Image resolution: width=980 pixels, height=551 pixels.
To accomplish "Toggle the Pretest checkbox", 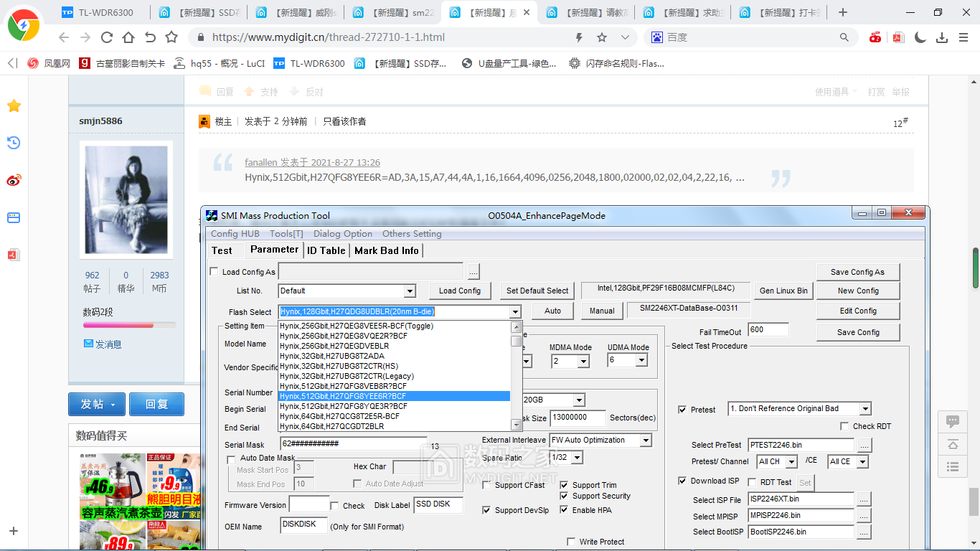I will [x=682, y=410].
